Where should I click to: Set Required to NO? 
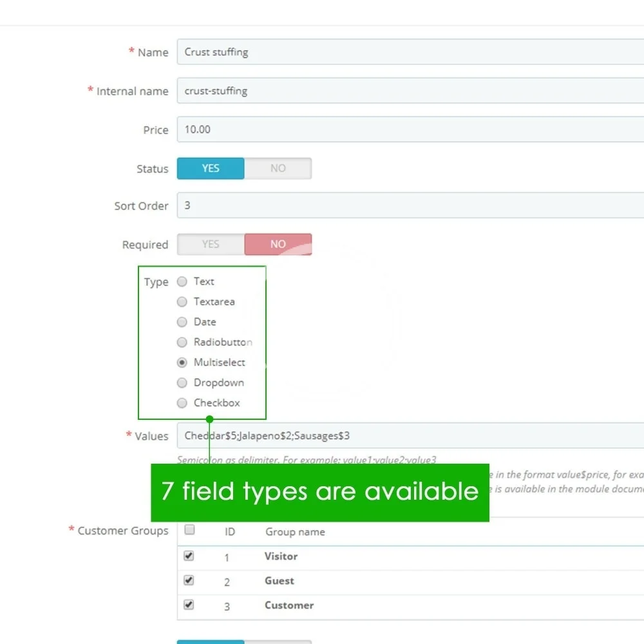pos(278,245)
